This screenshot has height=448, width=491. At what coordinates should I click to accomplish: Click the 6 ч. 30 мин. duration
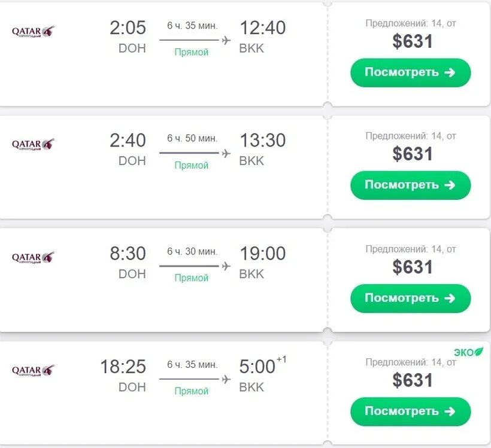192,251
